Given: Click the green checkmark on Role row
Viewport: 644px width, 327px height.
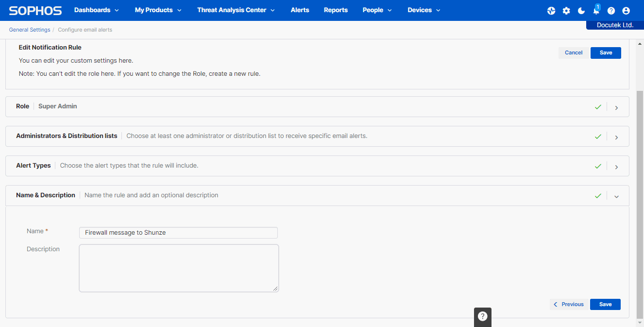Looking at the screenshot, I should click(x=598, y=107).
